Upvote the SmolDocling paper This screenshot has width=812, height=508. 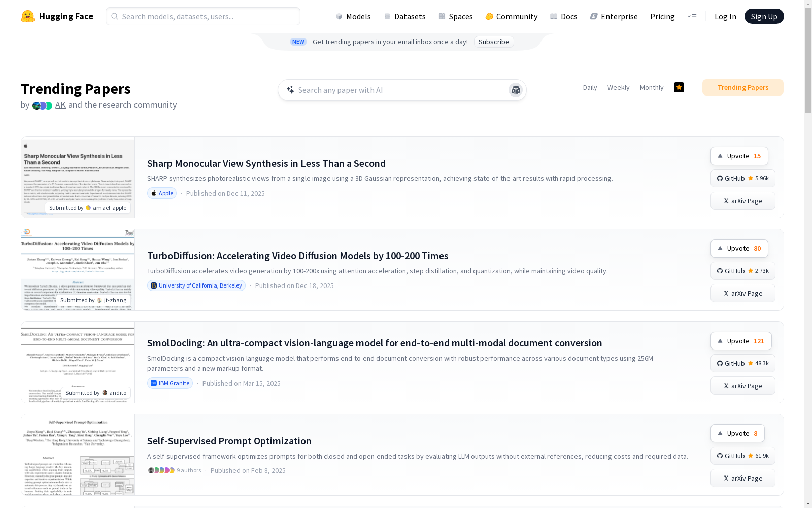[740, 341]
